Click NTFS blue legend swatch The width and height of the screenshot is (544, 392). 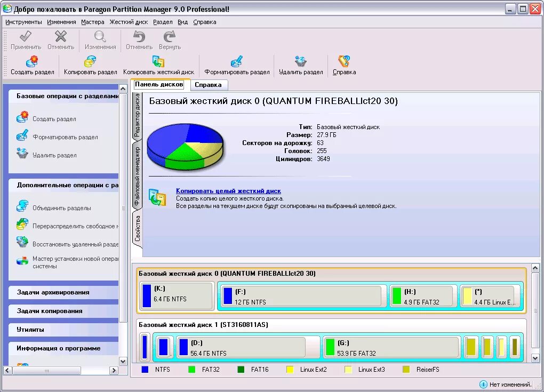(x=145, y=370)
